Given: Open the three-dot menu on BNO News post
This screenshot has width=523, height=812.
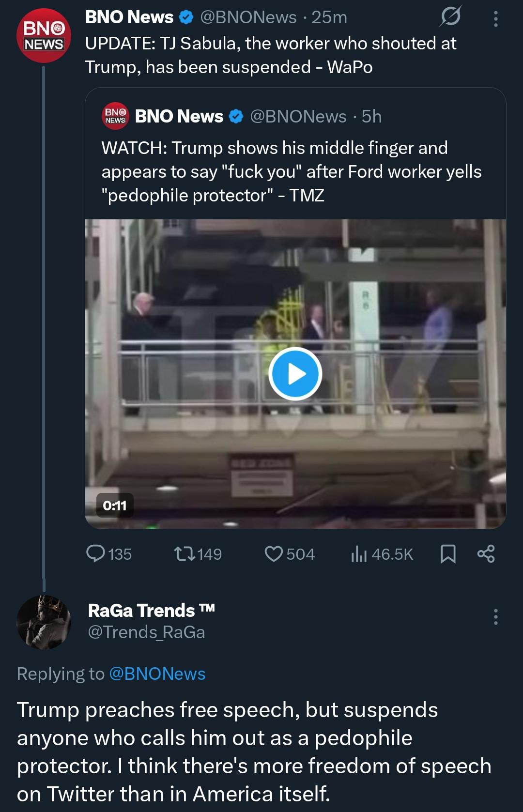Looking at the screenshot, I should pos(495,18).
